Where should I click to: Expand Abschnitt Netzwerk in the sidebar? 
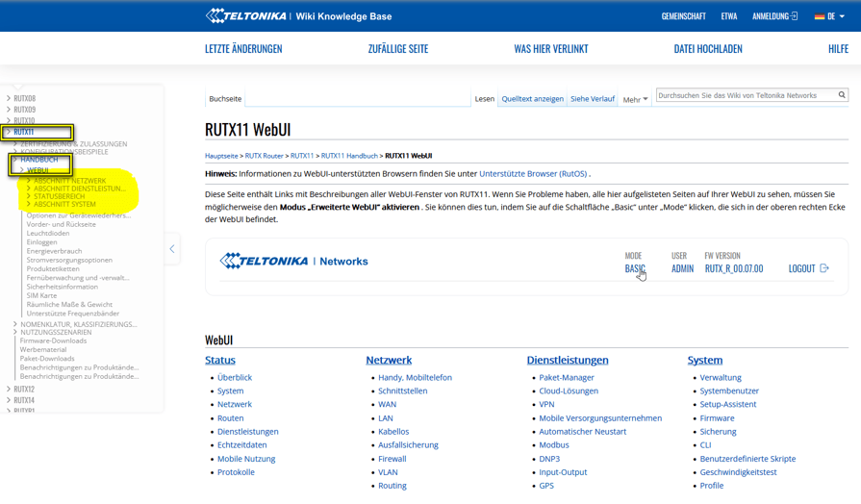click(29, 181)
